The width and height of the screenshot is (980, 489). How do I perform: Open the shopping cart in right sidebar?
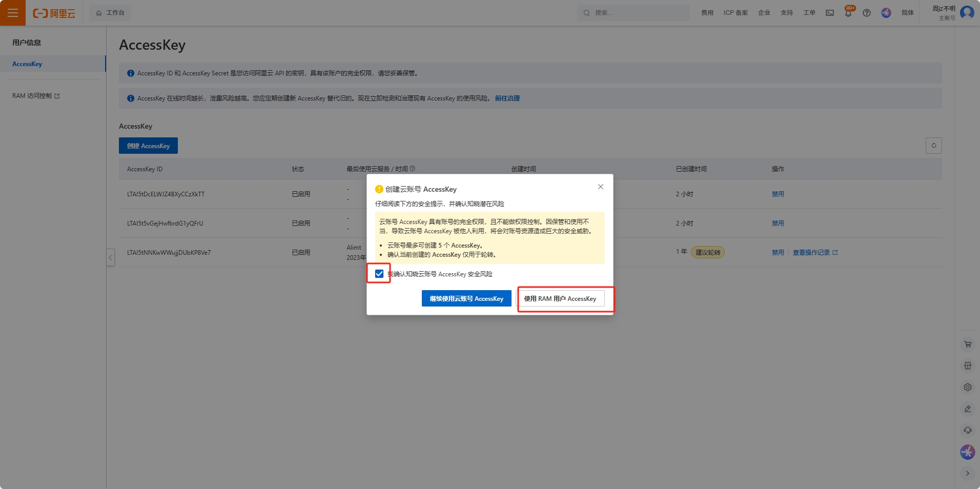click(968, 344)
